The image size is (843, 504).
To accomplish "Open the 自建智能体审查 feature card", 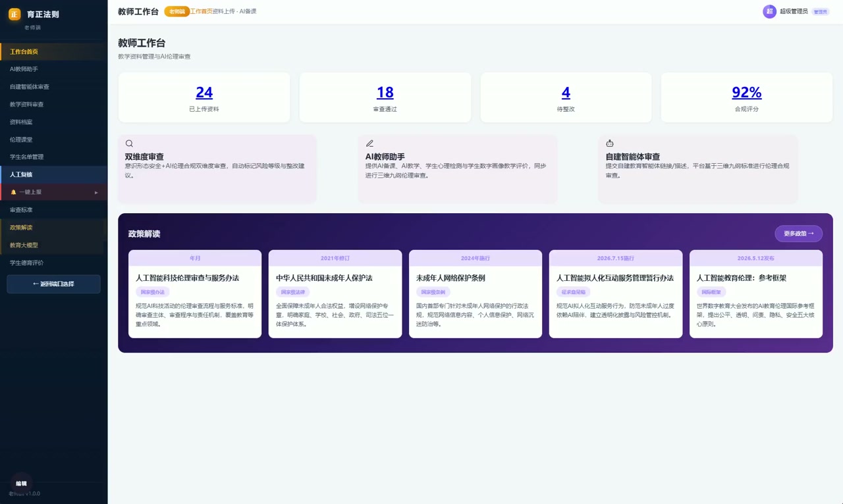I will 698,169.
